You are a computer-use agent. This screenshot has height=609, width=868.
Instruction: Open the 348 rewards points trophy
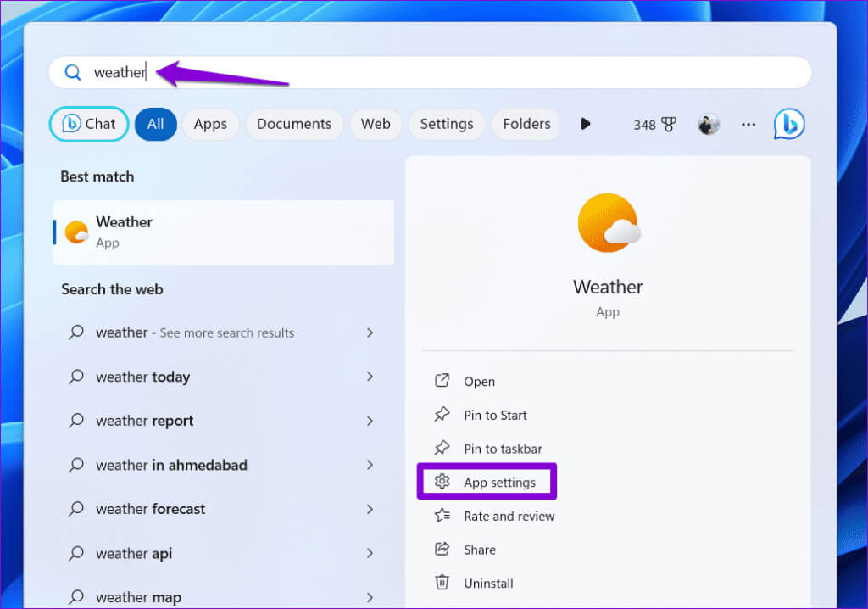coord(655,125)
